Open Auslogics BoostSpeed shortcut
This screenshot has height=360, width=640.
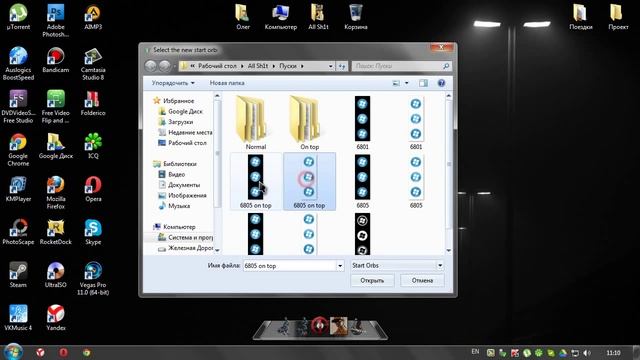(18, 63)
